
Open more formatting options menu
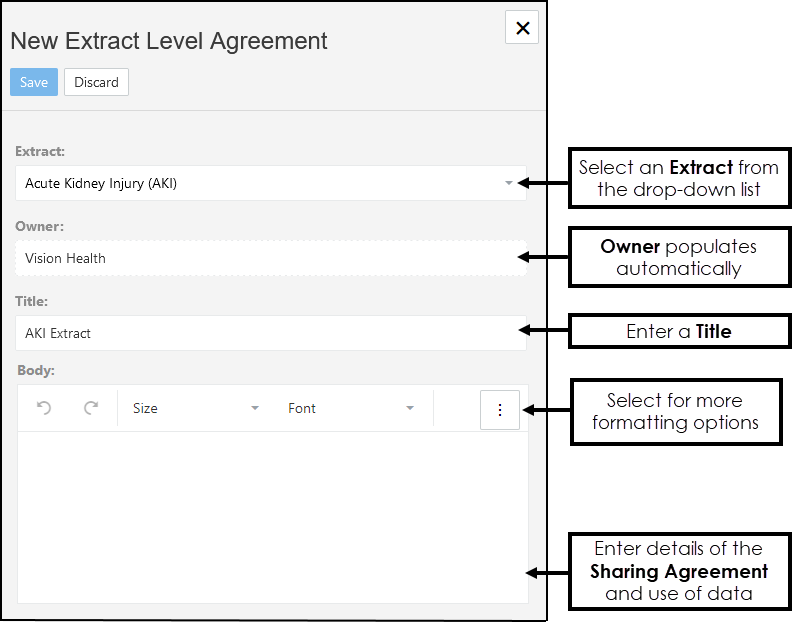[x=500, y=410]
